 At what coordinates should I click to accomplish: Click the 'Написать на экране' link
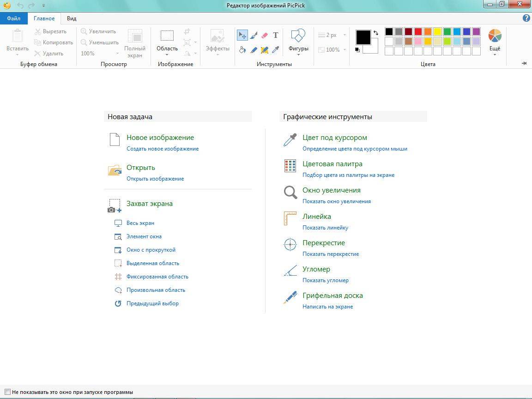point(328,306)
